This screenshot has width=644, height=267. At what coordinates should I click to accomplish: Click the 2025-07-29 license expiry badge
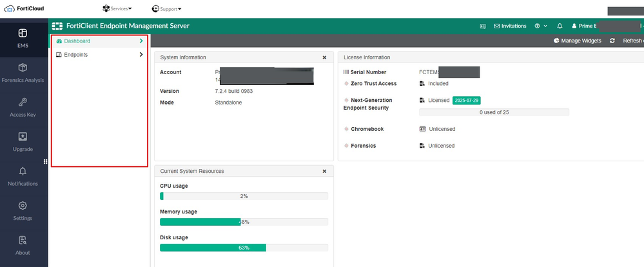(467, 101)
